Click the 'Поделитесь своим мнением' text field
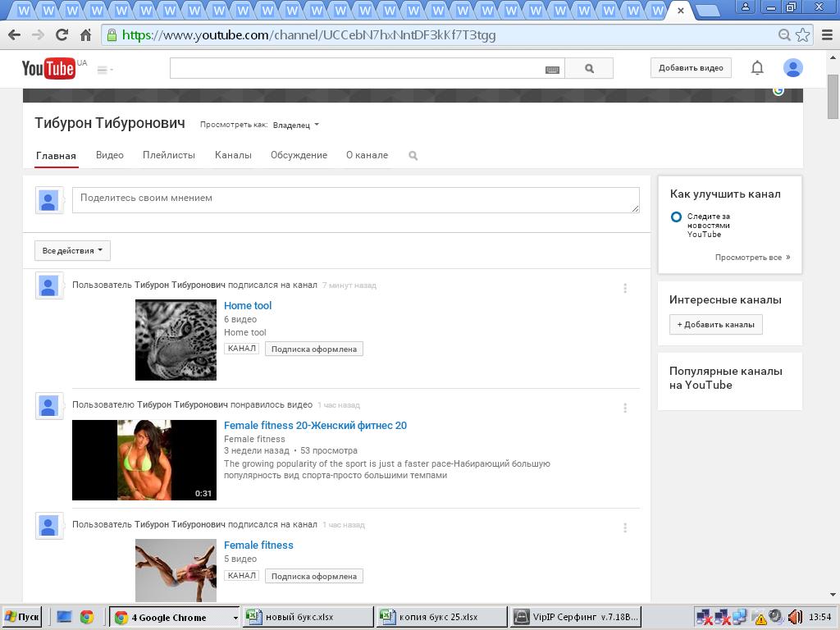This screenshot has width=840, height=630. pyautogui.click(x=355, y=200)
